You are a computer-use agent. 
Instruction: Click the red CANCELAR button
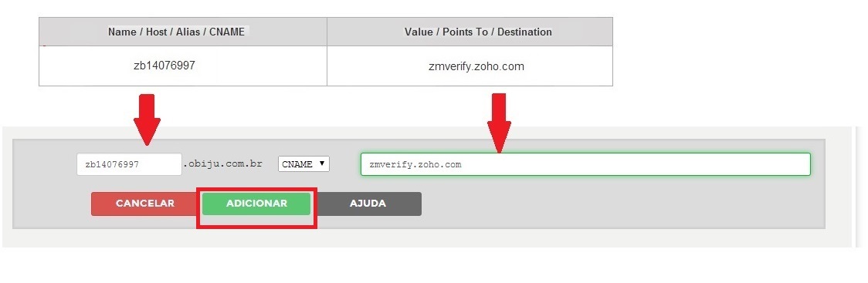tap(144, 204)
